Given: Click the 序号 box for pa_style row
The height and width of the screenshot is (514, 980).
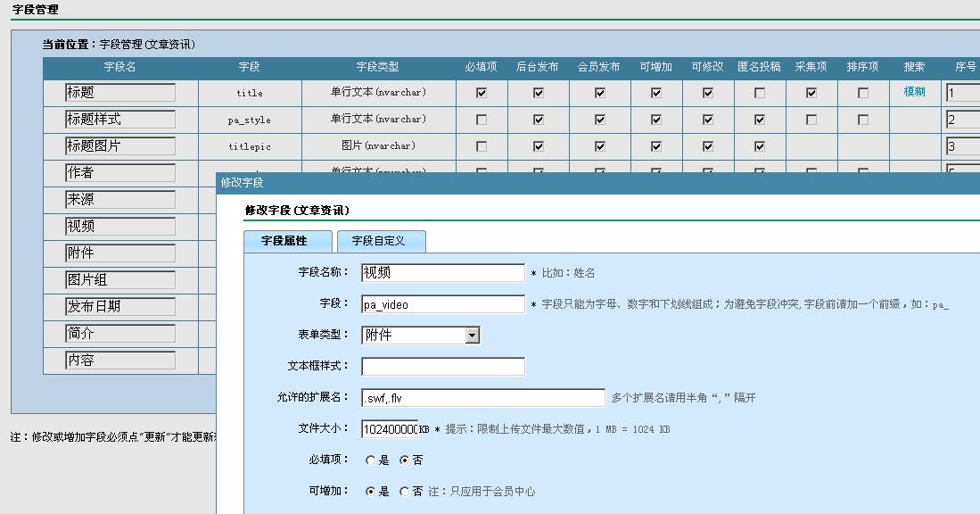Looking at the screenshot, I should click(x=962, y=120).
